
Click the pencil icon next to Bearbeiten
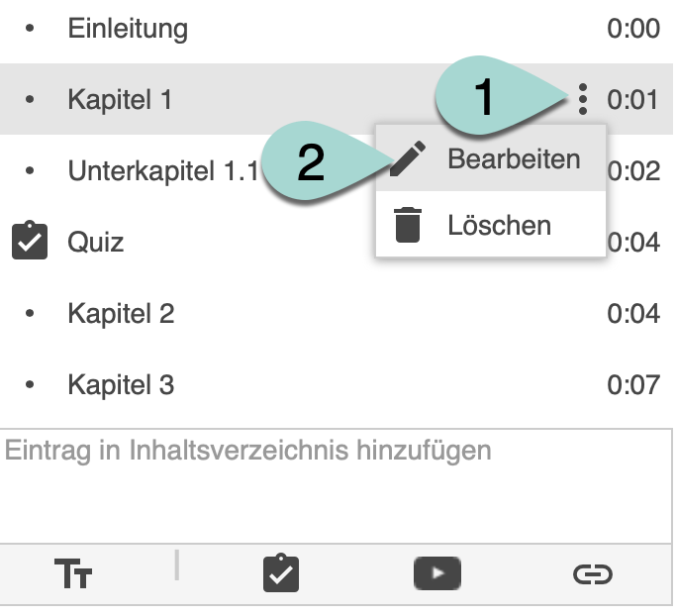click(408, 159)
